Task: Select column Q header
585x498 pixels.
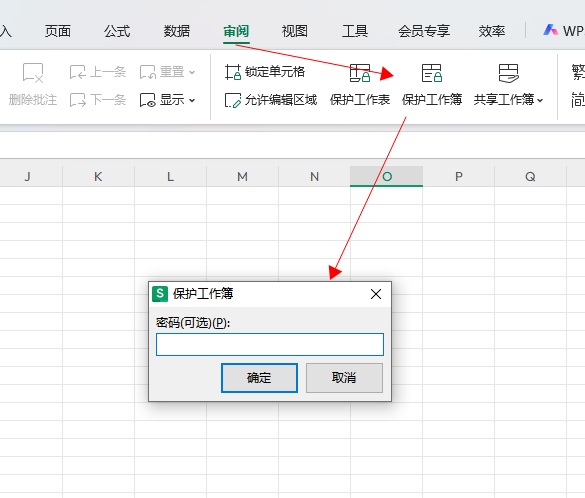Action: pyautogui.click(x=531, y=176)
